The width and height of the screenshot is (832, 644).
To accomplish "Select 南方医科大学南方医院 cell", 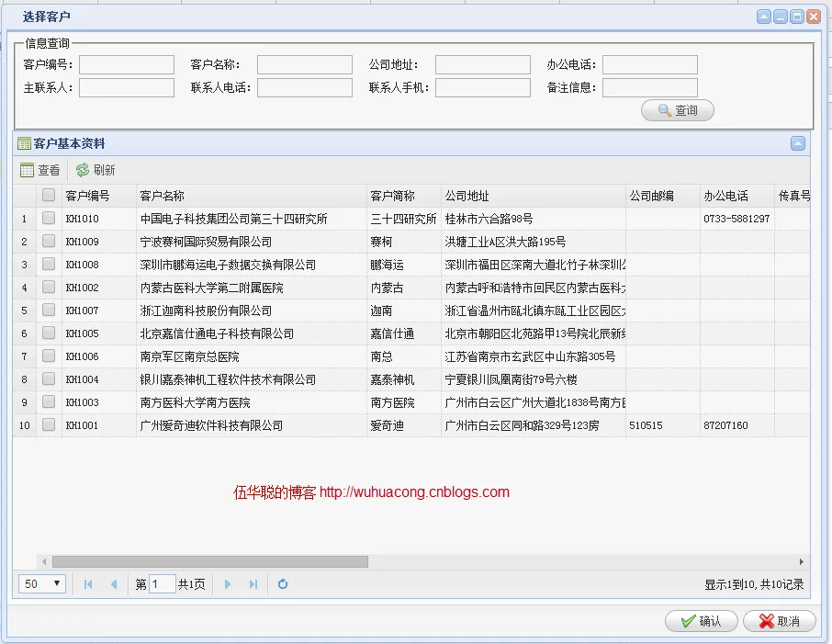I will (251, 401).
